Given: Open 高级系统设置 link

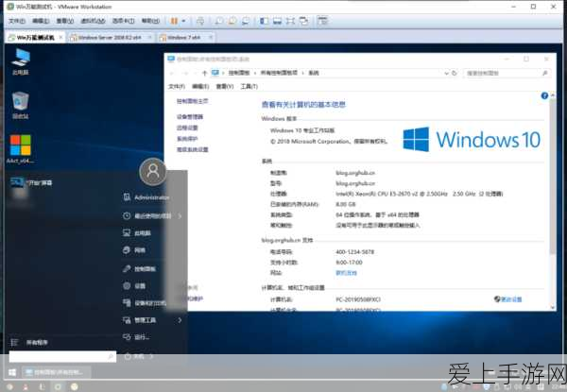Looking at the screenshot, I should point(193,149).
